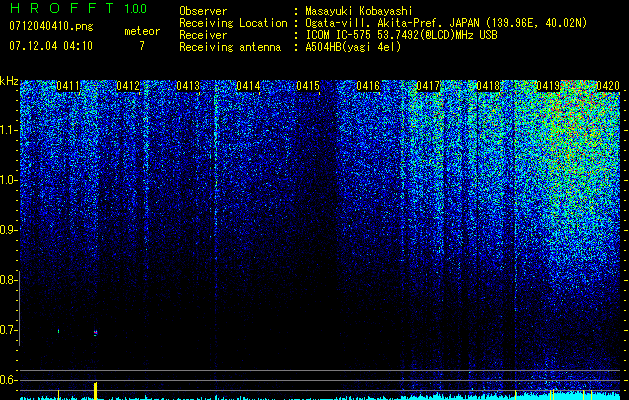Click the 0.9 frequency axis label
Viewport: 629px width, 400px height.
(x=7, y=230)
